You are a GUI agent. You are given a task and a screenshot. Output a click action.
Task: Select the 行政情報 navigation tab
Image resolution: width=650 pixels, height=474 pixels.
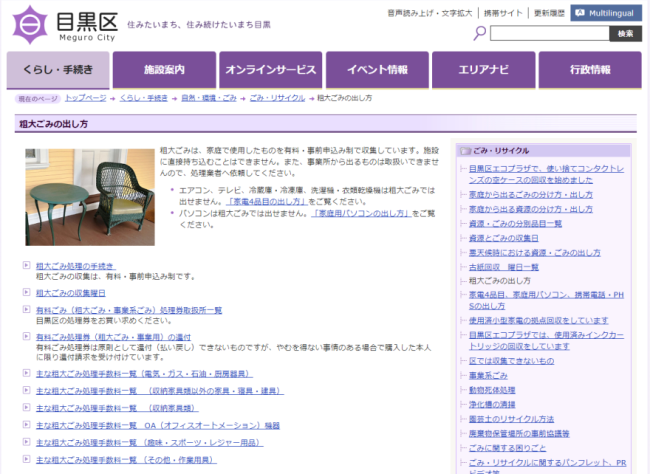point(590,70)
